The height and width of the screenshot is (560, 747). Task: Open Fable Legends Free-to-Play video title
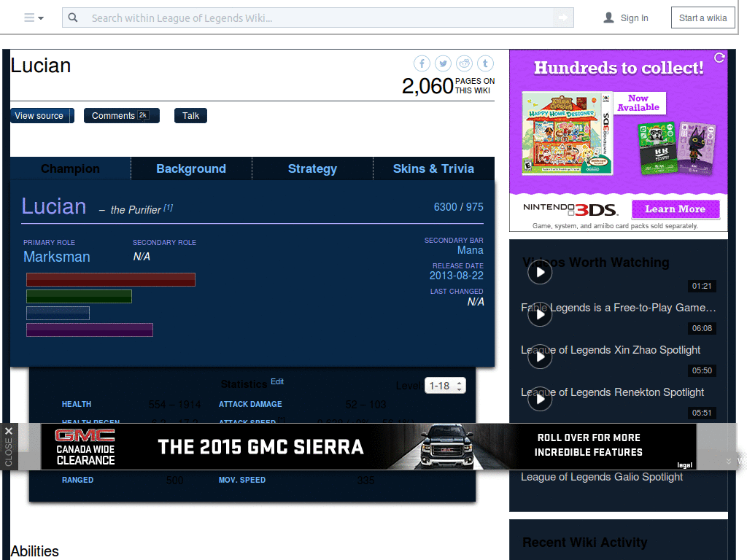619,308
